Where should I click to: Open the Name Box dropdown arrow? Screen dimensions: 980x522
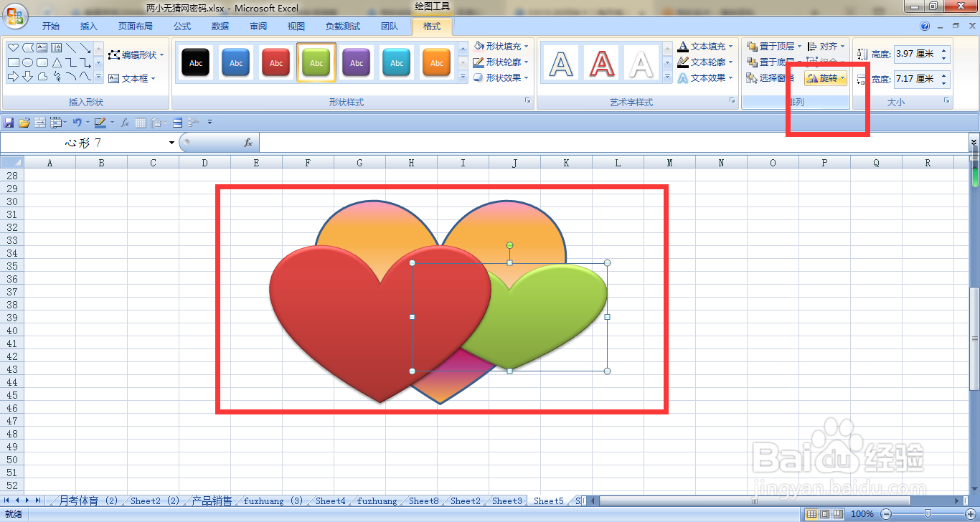(171, 143)
